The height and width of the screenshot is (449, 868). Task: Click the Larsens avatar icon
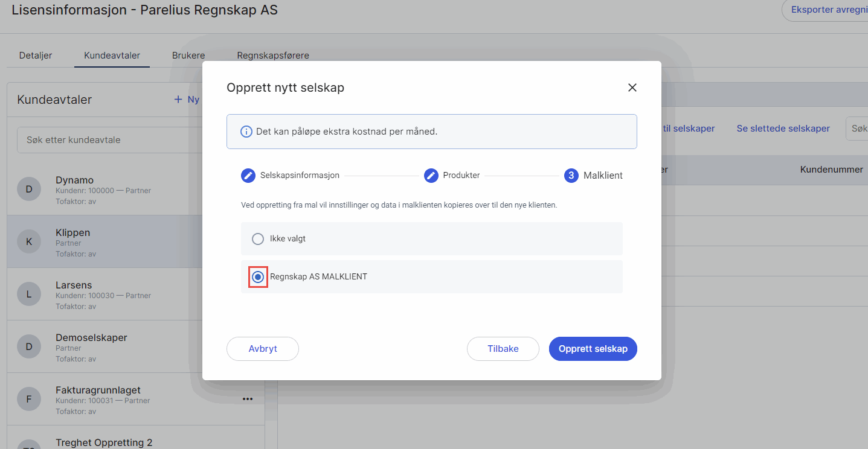coord(28,295)
